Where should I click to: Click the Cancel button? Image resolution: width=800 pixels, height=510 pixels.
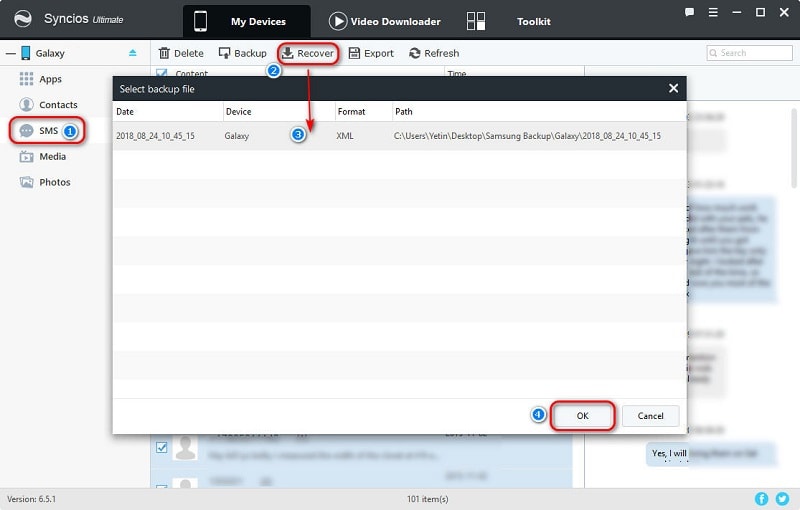(x=651, y=416)
